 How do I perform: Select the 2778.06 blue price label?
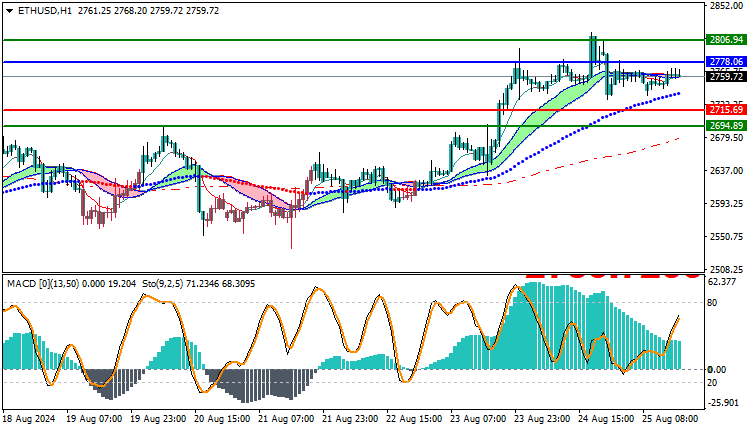pyautogui.click(x=726, y=62)
